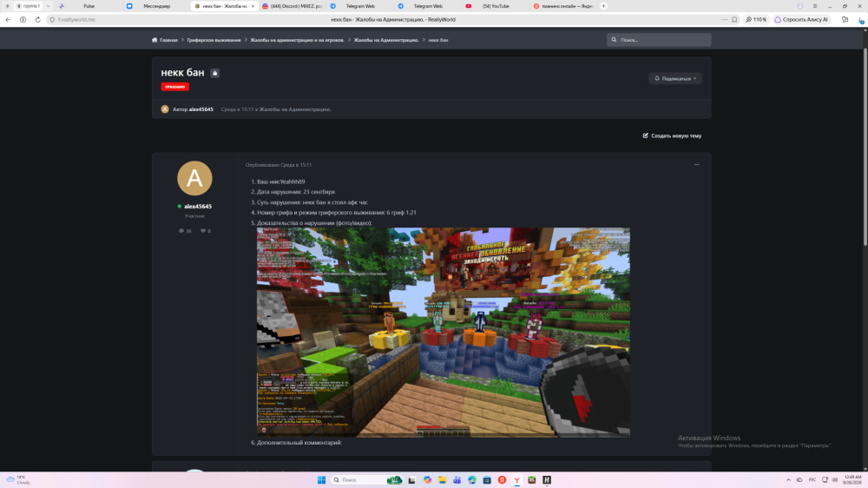Open the Minecraft icon in the taskbar
The width and height of the screenshot is (868, 488).
[532, 480]
